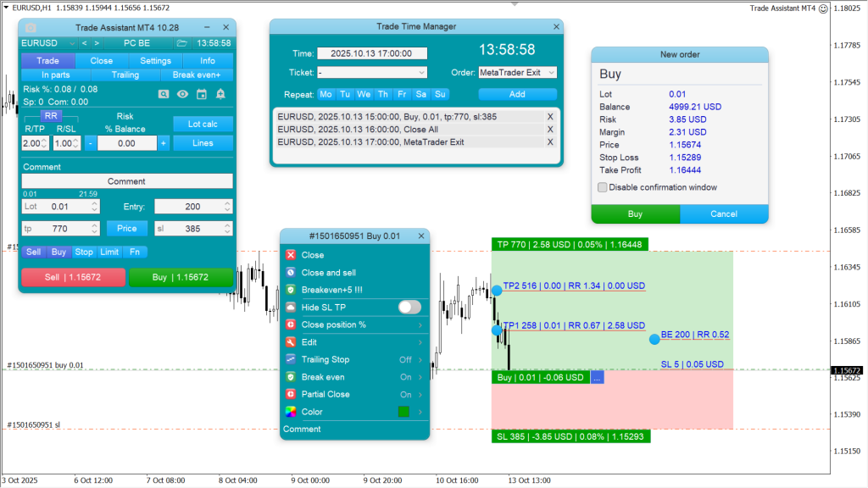Click the bell alert icon in Trade Assistant
The width and height of the screenshot is (868, 488).
click(220, 95)
